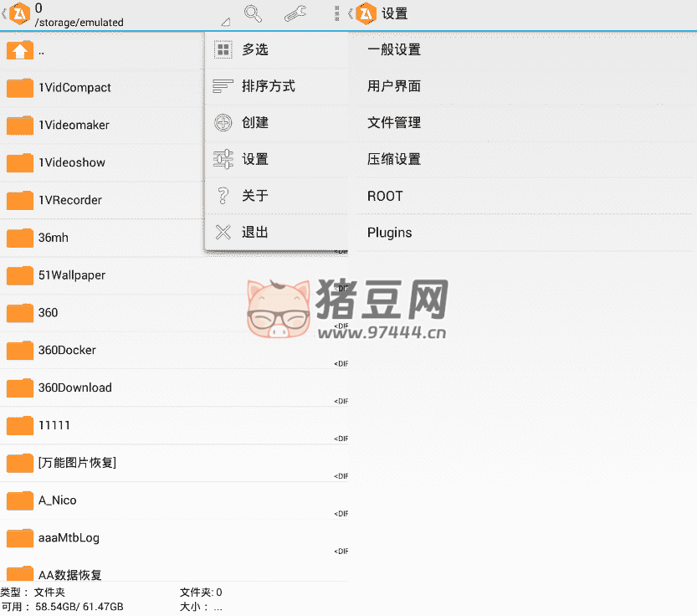Click the question mark about icon
The width and height of the screenshot is (697, 616).
click(223, 196)
